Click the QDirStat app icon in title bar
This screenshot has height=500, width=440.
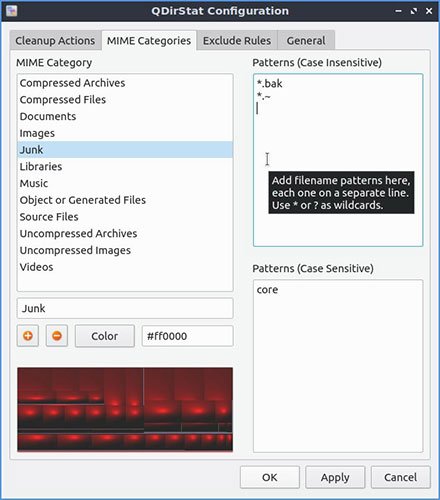[12, 11]
